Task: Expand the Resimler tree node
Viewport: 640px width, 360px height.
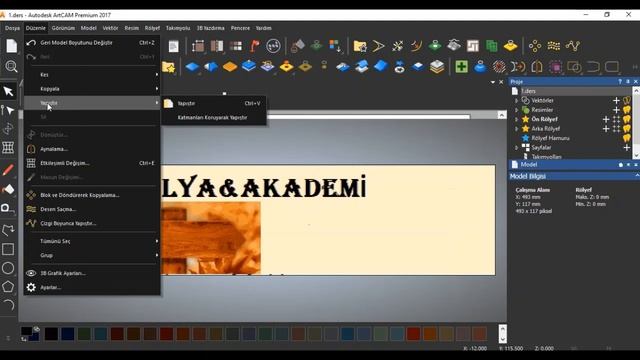Action: [x=516, y=110]
